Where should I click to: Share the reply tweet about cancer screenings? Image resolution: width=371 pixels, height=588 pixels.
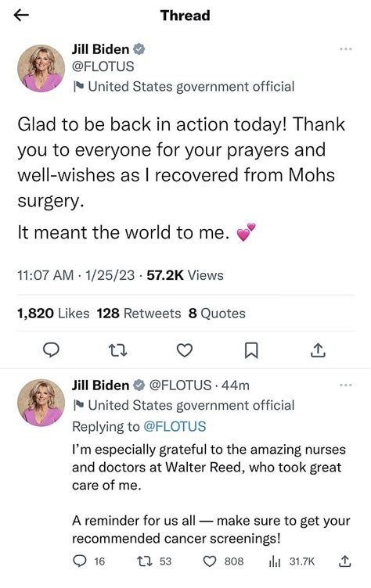click(x=344, y=561)
